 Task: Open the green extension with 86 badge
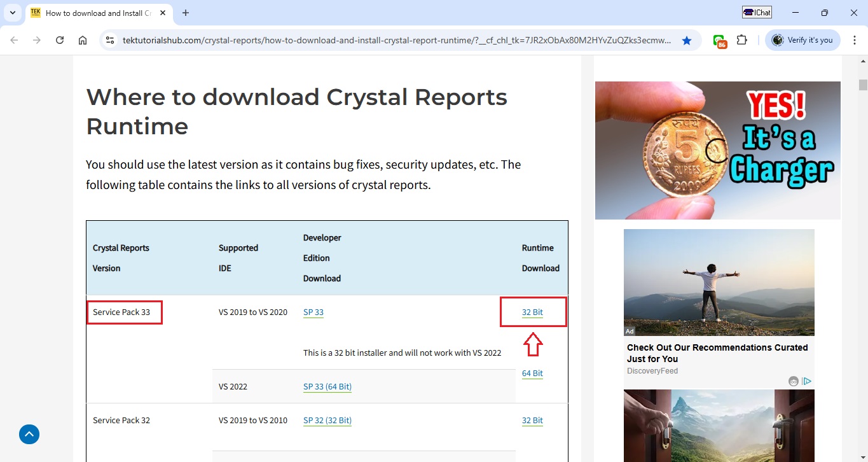[719, 41]
